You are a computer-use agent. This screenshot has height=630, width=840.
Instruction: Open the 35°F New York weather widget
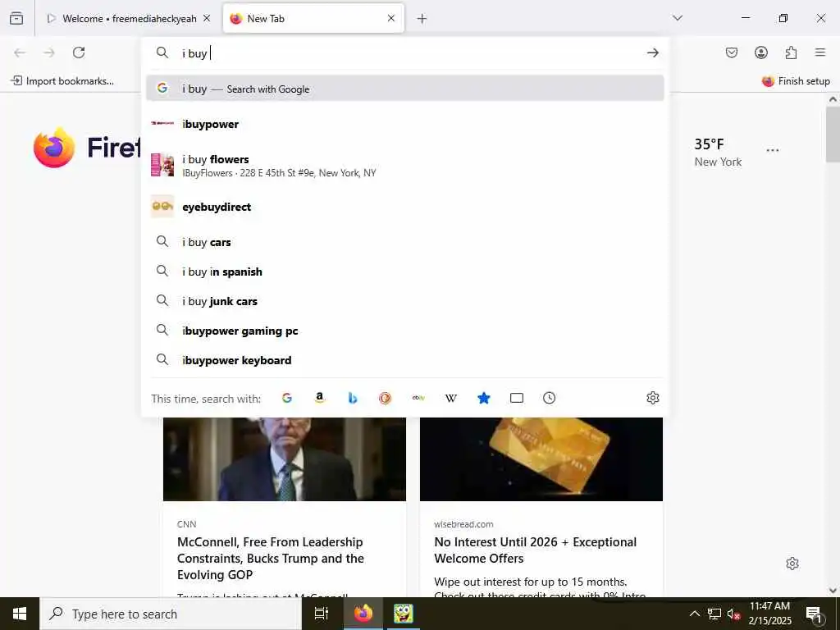point(718,152)
